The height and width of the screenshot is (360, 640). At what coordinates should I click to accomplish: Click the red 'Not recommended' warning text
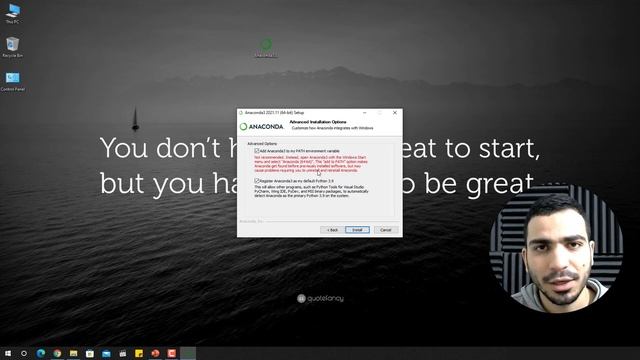coord(311,164)
